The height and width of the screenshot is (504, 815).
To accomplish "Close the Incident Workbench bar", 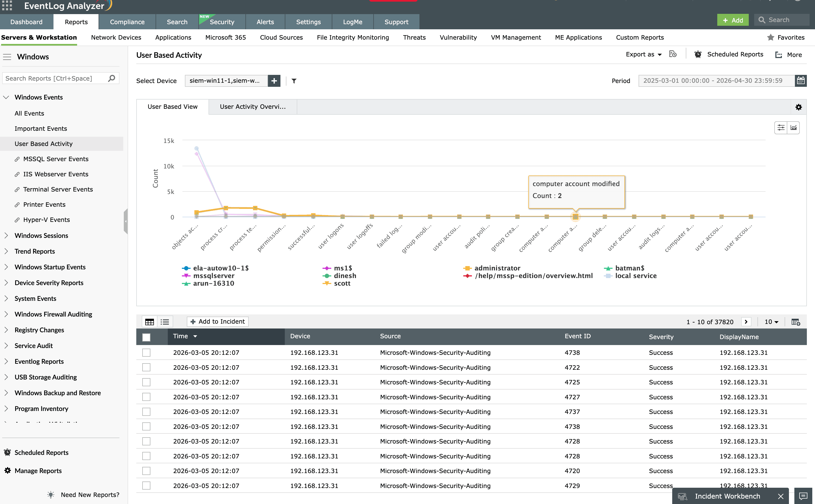I will pyautogui.click(x=781, y=496).
